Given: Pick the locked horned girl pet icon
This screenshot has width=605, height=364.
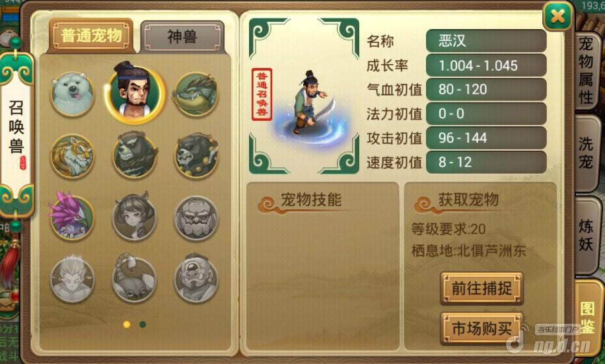Looking at the screenshot, I should (x=134, y=217).
